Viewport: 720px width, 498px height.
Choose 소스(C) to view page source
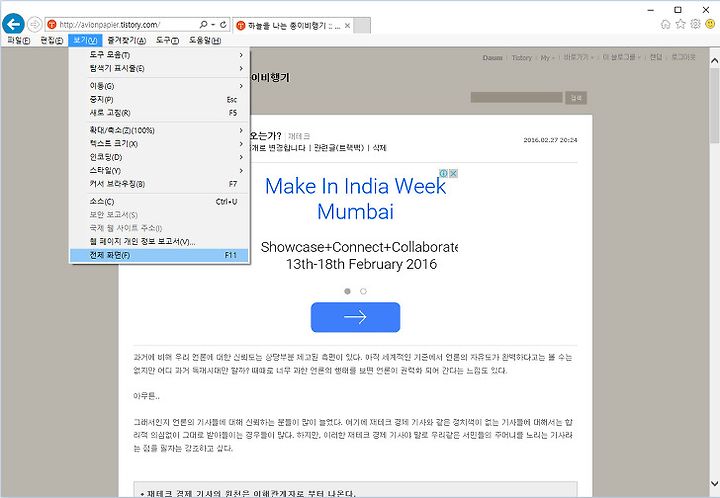point(159,201)
